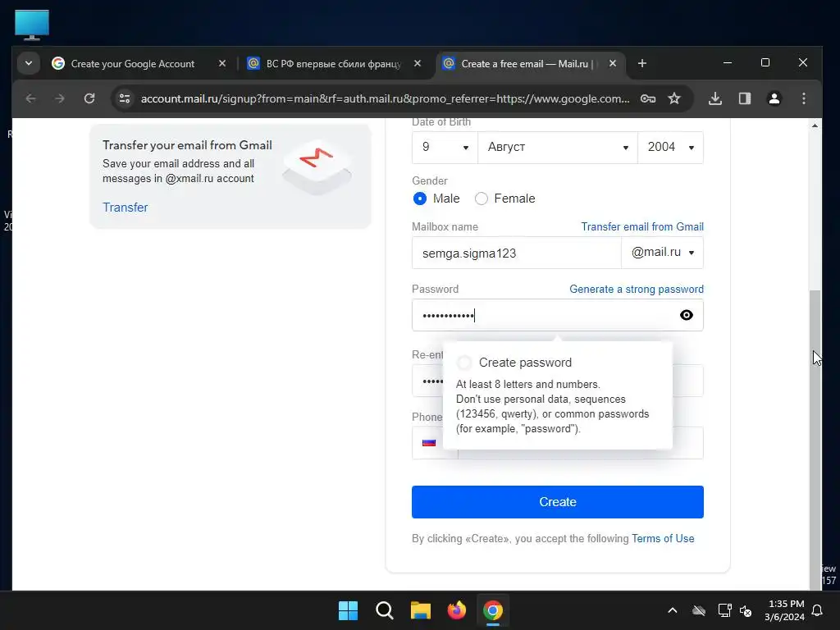Open the clock showing 1:35 PM
Viewport: 840px width, 630px height.
(785, 610)
